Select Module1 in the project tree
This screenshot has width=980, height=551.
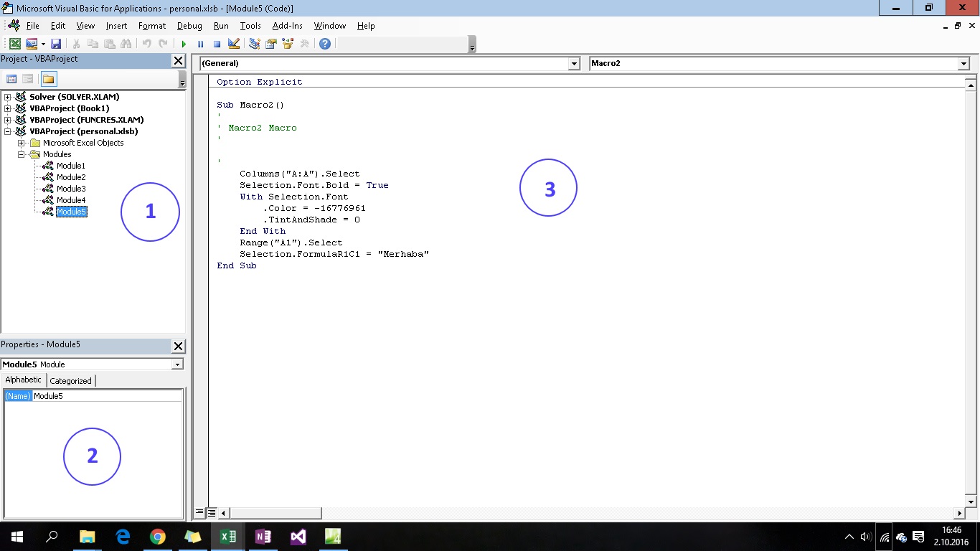[x=71, y=166]
